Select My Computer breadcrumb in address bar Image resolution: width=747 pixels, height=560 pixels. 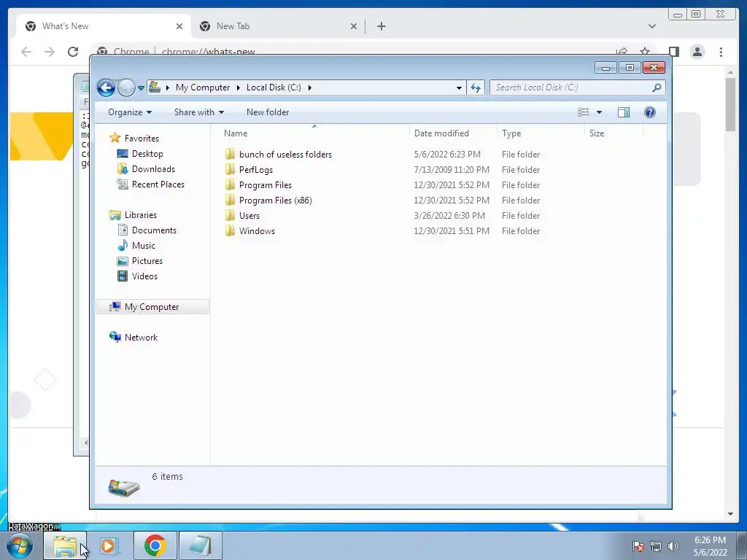click(x=203, y=87)
